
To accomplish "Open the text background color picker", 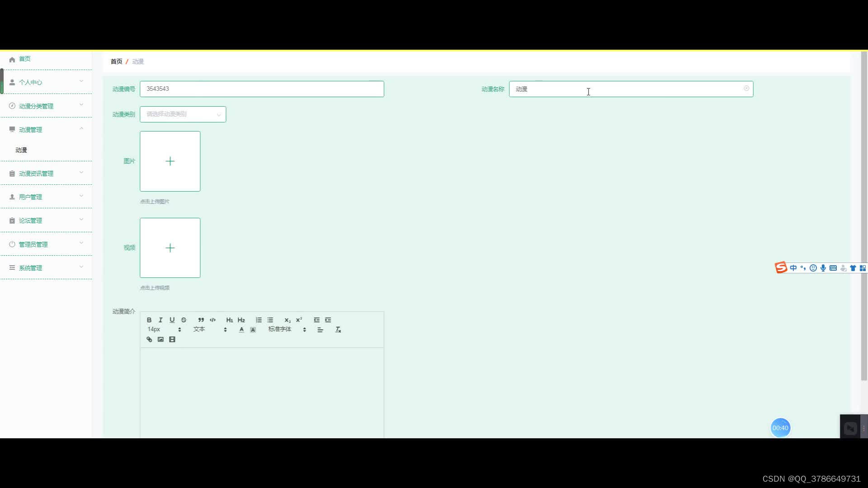I will pos(253,330).
